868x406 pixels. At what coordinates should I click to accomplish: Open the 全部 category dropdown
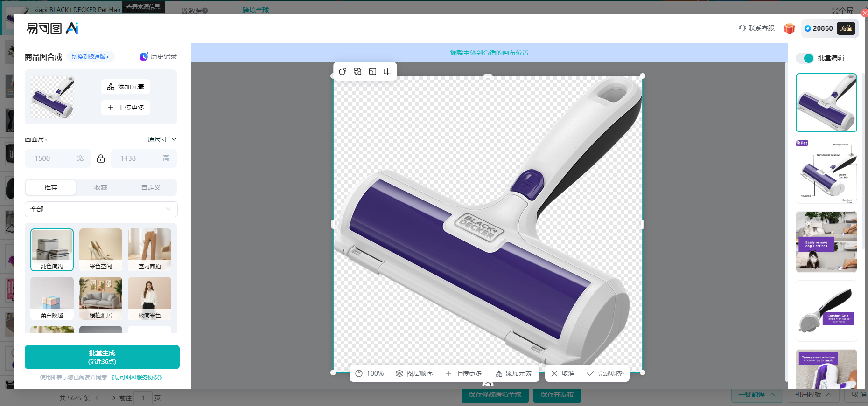pos(101,209)
